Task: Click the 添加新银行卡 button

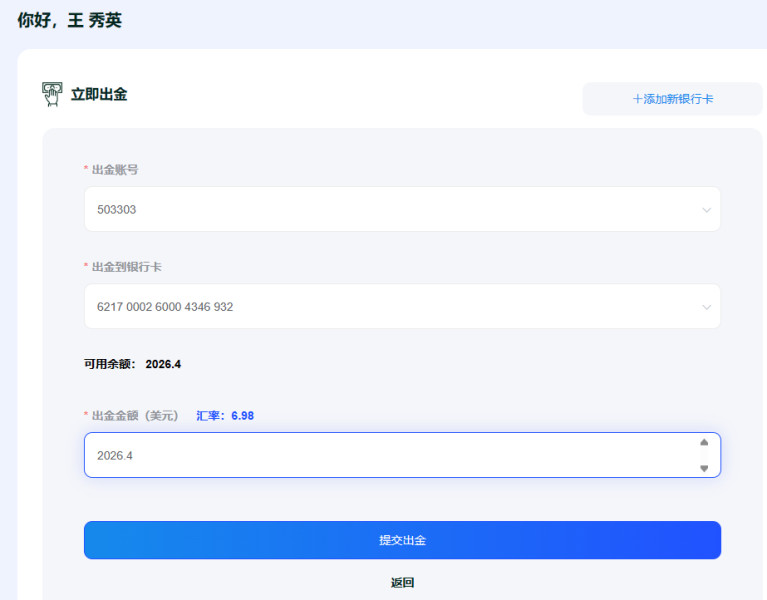Action: click(673, 99)
